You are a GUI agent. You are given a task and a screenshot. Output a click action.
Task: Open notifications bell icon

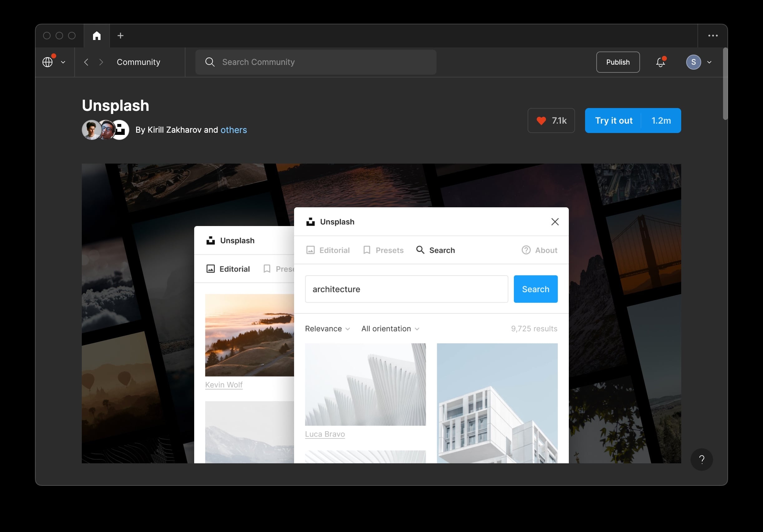click(x=660, y=62)
